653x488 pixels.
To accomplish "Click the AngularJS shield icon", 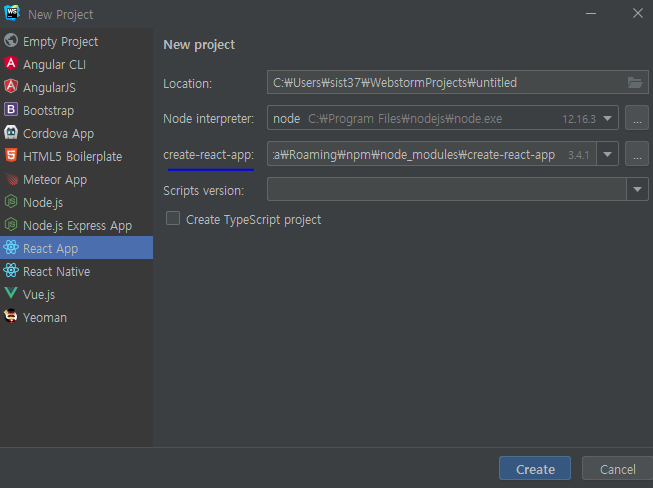I will [11, 87].
